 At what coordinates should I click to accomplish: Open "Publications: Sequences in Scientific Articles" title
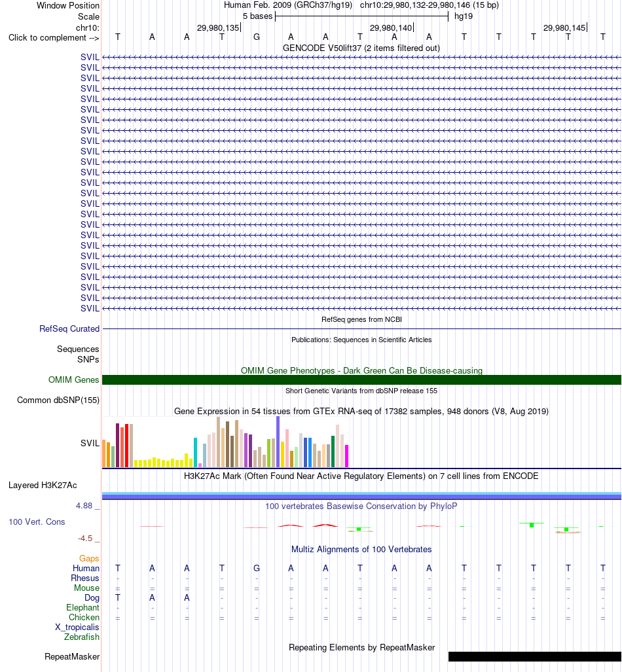361,340
